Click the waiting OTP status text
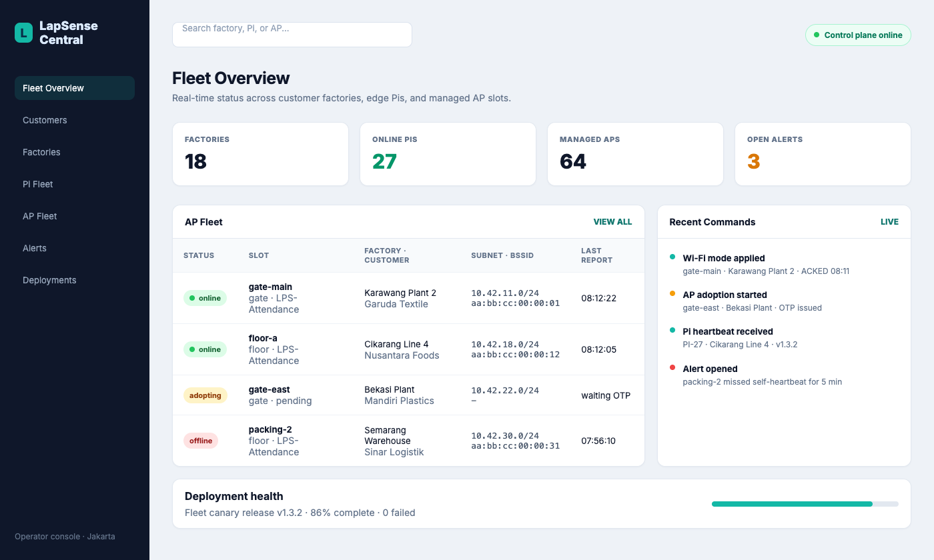Image resolution: width=934 pixels, height=560 pixels. (606, 395)
